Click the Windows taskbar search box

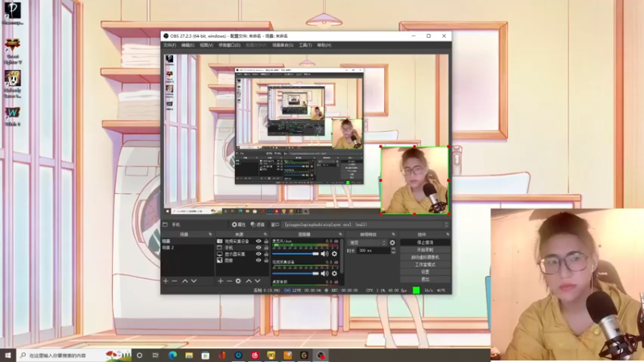coord(74,356)
